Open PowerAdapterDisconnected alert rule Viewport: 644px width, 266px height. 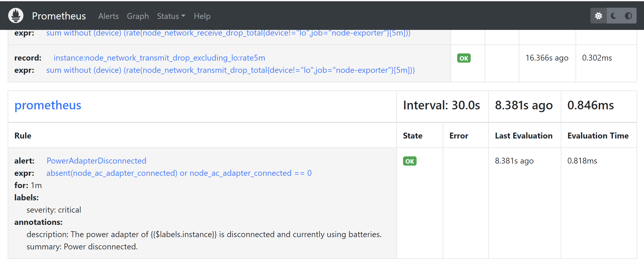point(96,161)
